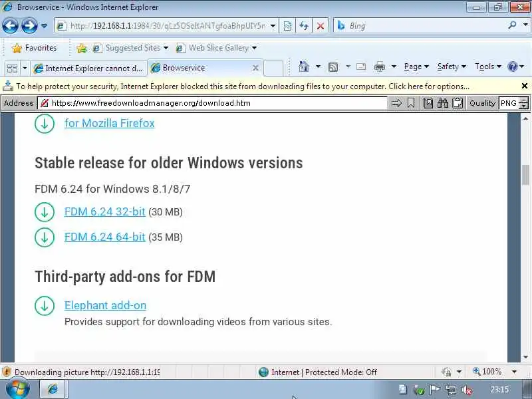Open Find with the binoculars icon

442,103
